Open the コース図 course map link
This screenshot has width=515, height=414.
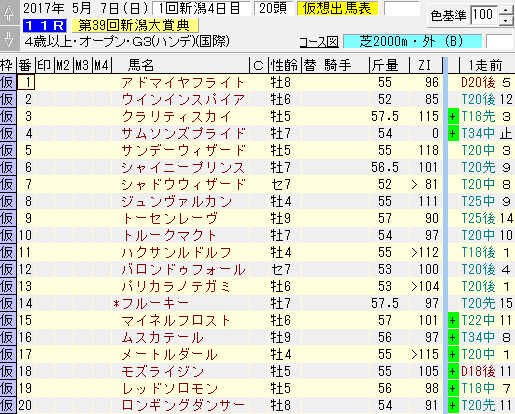pyautogui.click(x=319, y=42)
